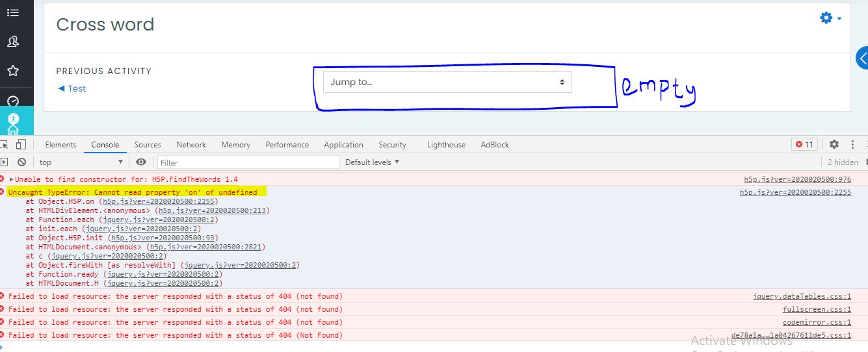868x352 pixels.
Task: Go to previous activity Test link
Action: [72, 88]
